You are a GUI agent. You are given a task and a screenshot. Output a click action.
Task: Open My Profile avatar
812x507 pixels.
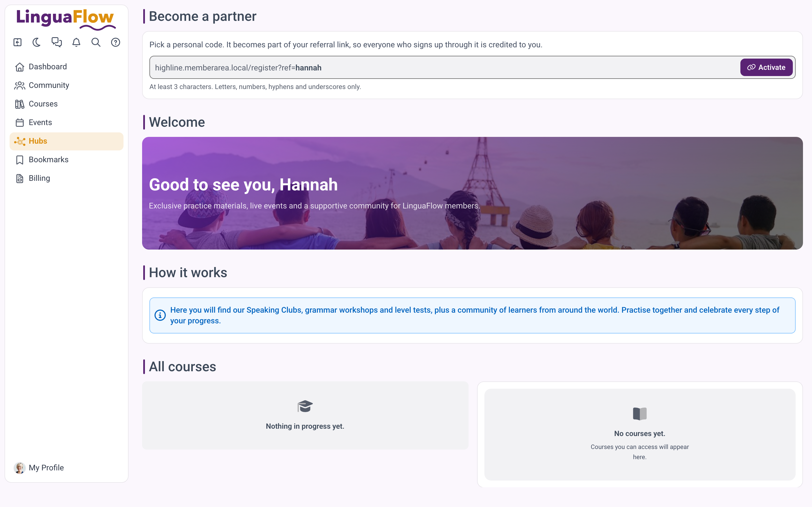(x=20, y=468)
